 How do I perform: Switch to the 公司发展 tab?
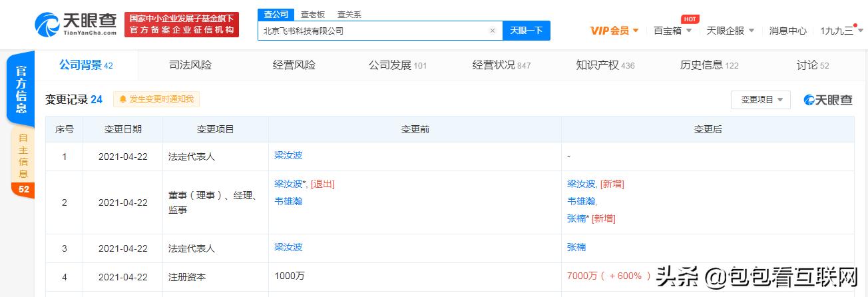[x=397, y=65]
